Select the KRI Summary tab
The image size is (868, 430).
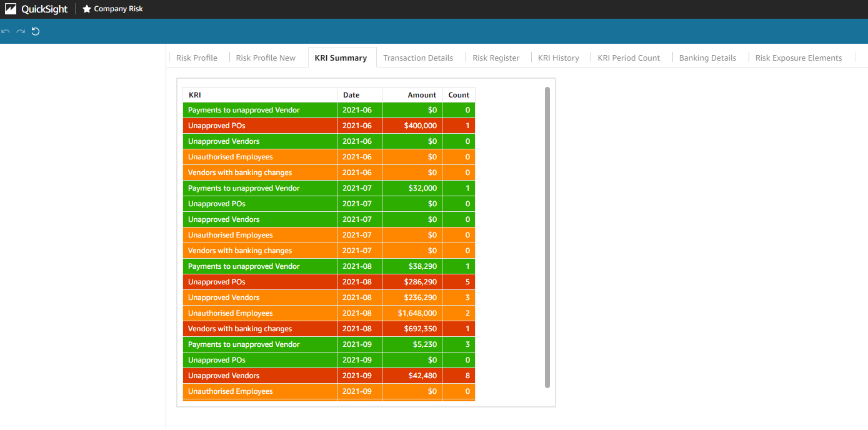341,57
